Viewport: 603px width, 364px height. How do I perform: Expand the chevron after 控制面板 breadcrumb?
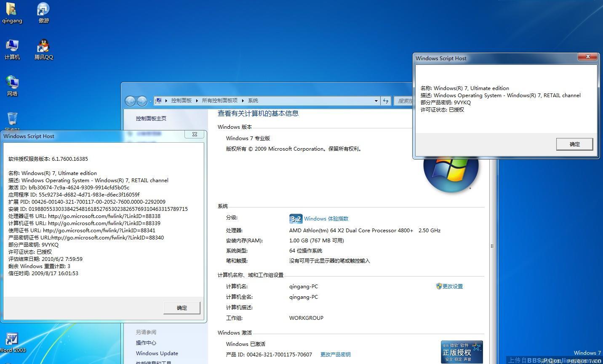[x=197, y=101]
